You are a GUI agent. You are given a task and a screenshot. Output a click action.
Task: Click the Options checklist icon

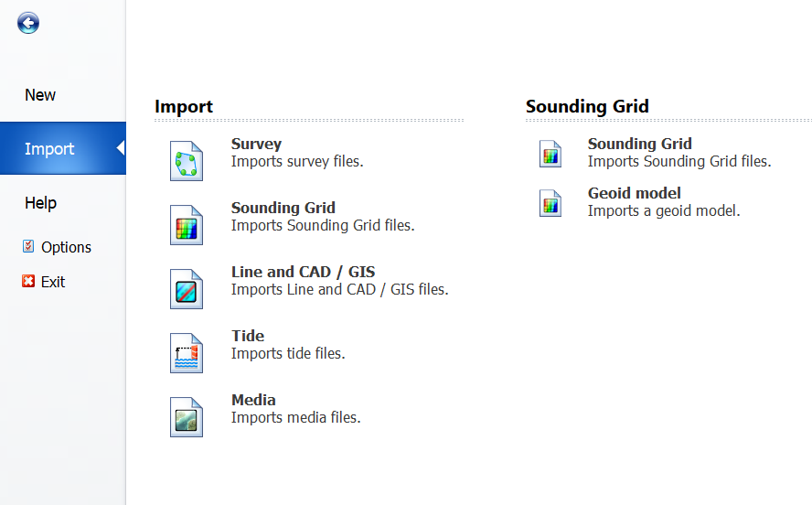28,247
